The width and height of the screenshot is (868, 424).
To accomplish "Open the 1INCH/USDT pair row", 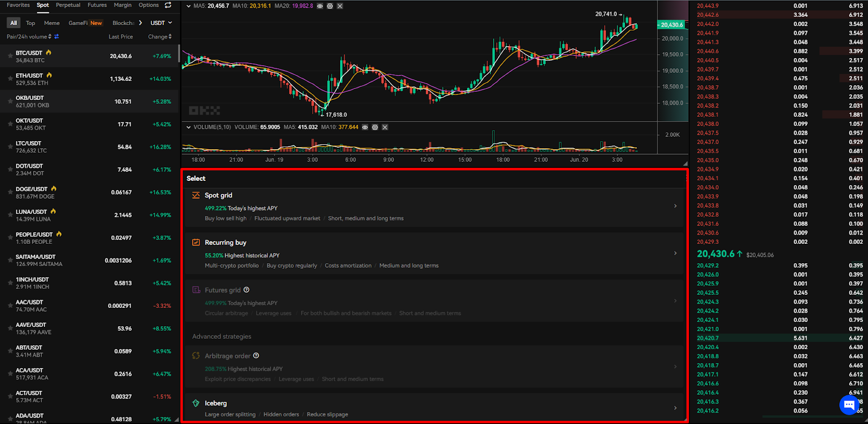I will [x=90, y=283].
